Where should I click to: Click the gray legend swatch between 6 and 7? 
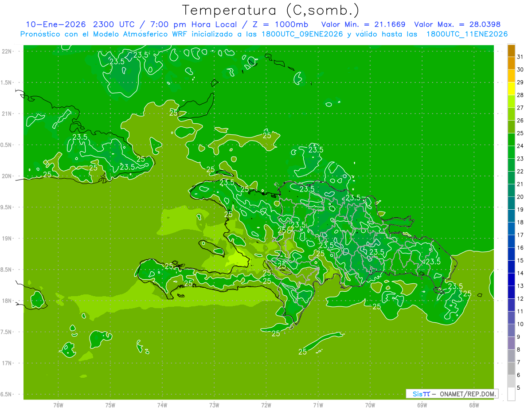(x=511, y=368)
